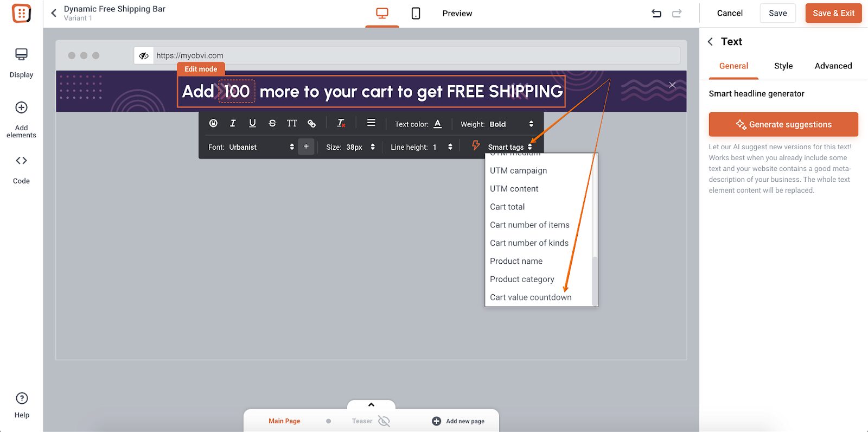Apply strikethrough to the text
Viewport: 868px width, 432px height.
(x=272, y=123)
